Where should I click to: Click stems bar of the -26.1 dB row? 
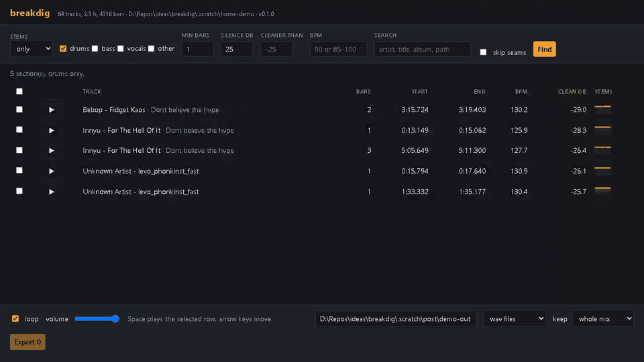coord(602,171)
